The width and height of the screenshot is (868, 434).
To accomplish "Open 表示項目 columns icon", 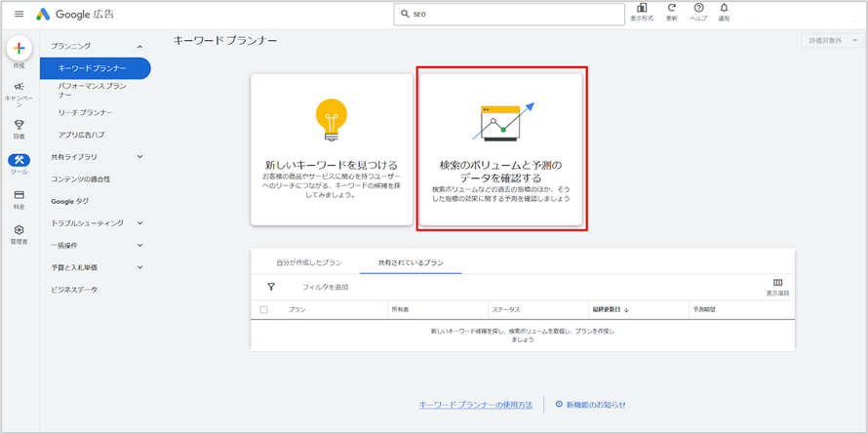I will [x=777, y=283].
